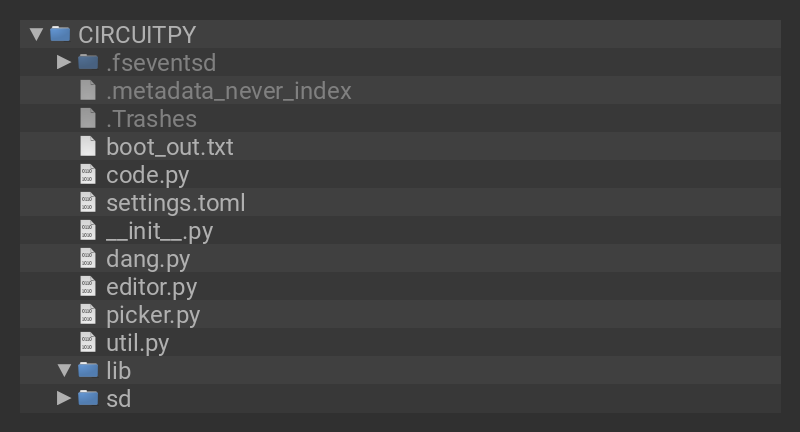
Task: Collapse the CIRCUITPY root folder
Action: point(37,34)
